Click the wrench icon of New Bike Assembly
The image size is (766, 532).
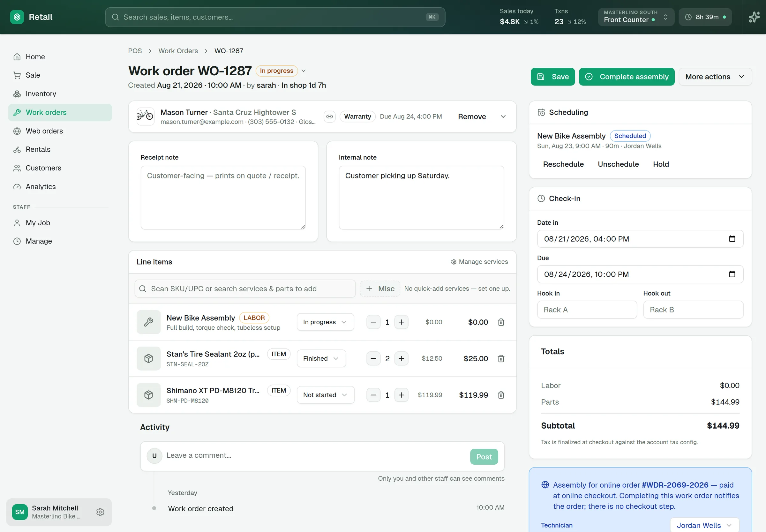click(149, 322)
